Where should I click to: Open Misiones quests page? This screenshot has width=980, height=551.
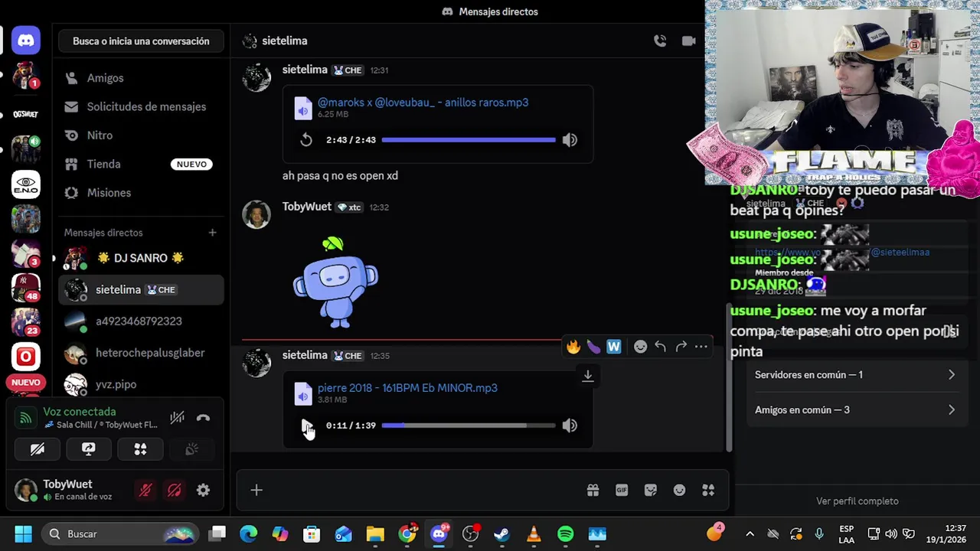tap(141, 193)
